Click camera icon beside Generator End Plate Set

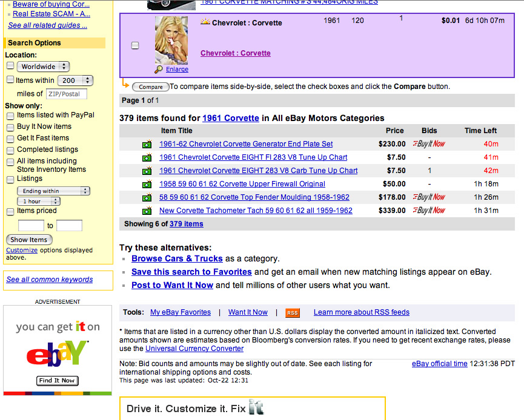pos(146,145)
